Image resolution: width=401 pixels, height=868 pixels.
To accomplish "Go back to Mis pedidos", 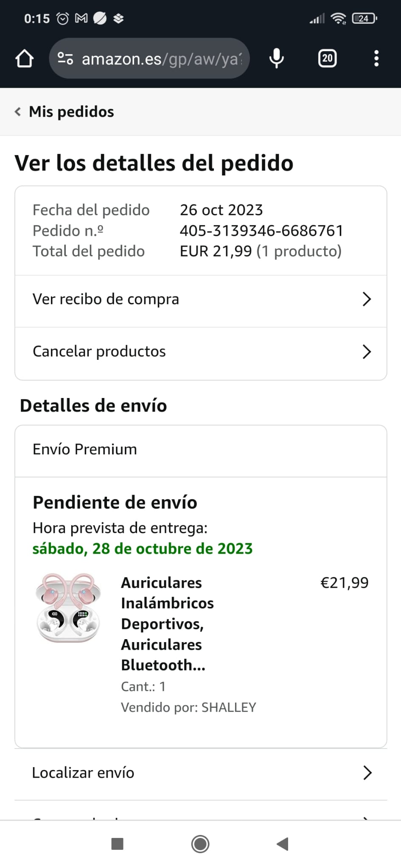I will (71, 112).
